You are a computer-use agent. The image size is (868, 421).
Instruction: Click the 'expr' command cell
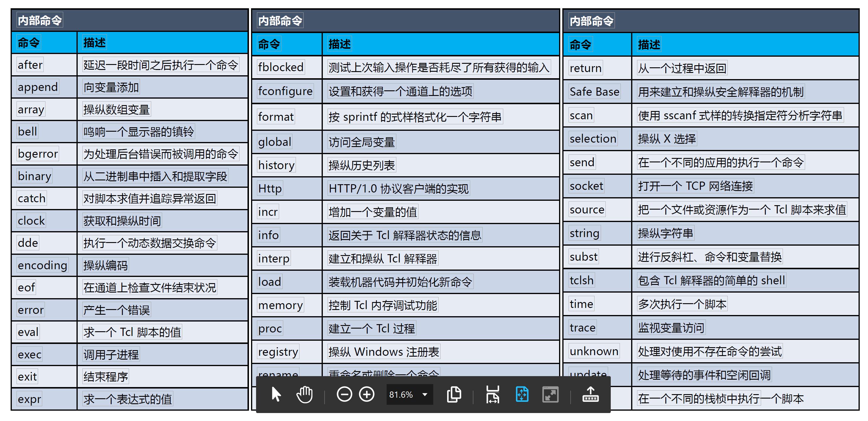click(44, 399)
